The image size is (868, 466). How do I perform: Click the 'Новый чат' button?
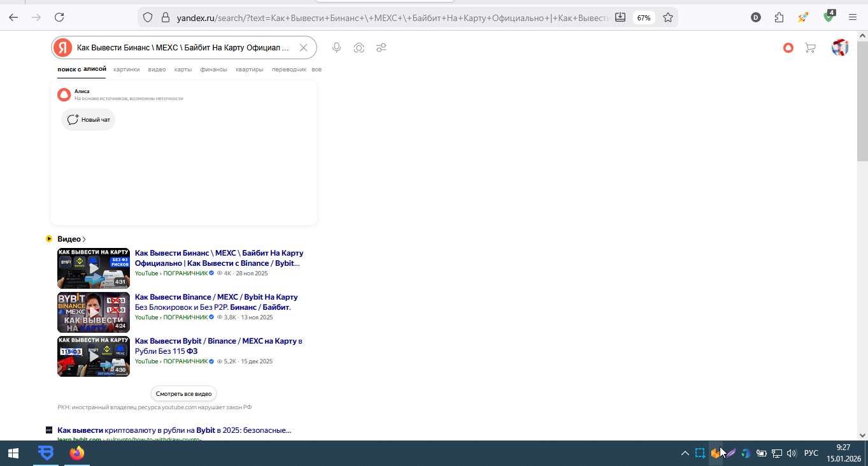[x=88, y=119]
